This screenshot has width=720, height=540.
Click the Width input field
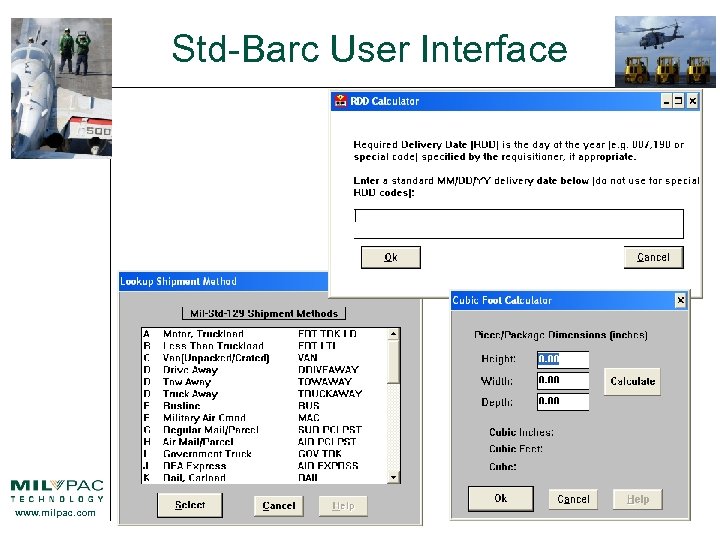(563, 380)
